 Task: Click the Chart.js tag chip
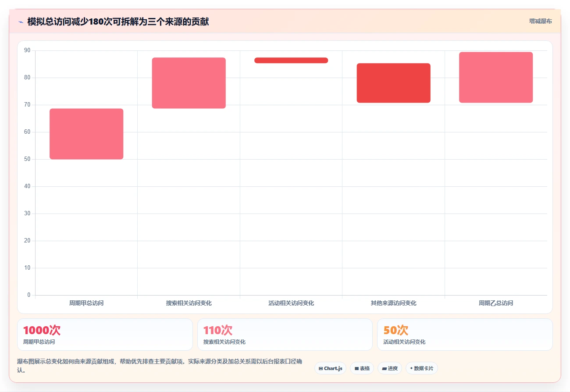pos(330,368)
